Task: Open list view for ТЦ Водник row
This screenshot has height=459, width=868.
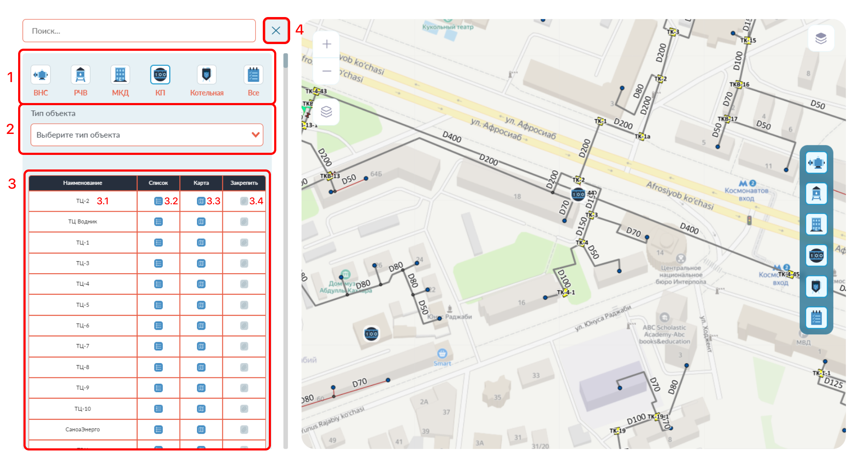Action: coord(158,222)
